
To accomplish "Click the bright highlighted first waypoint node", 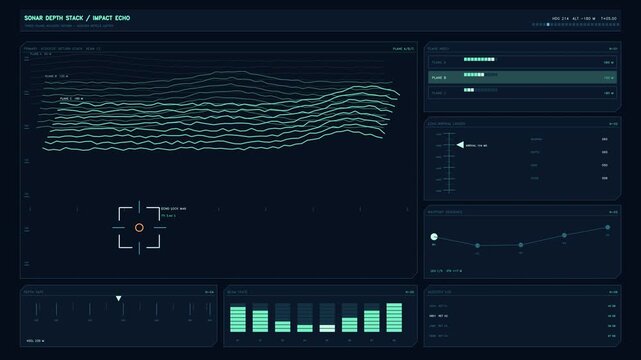I will 434,237.
